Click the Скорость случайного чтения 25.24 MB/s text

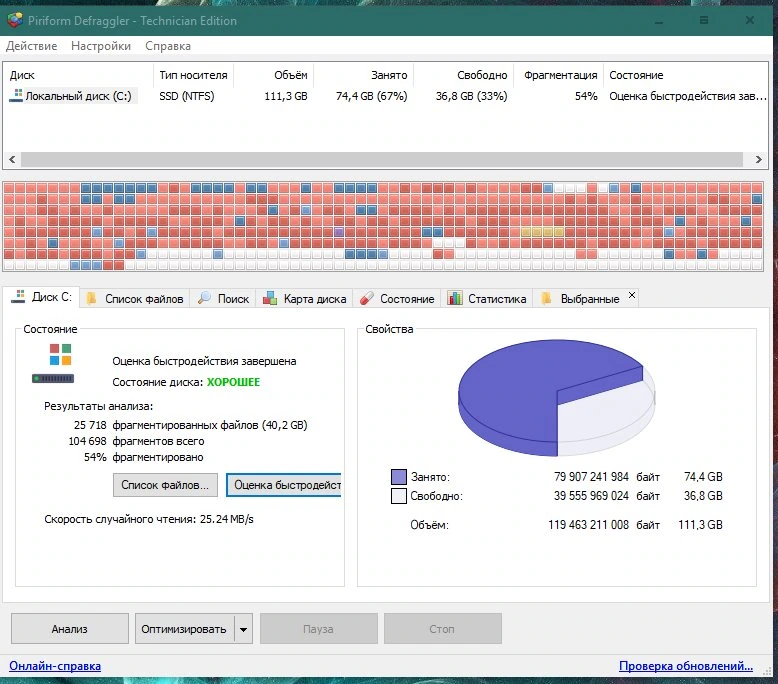click(149, 519)
